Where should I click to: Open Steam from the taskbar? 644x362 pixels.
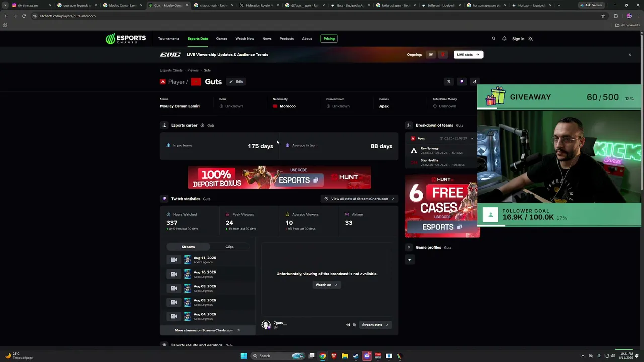(x=356, y=356)
